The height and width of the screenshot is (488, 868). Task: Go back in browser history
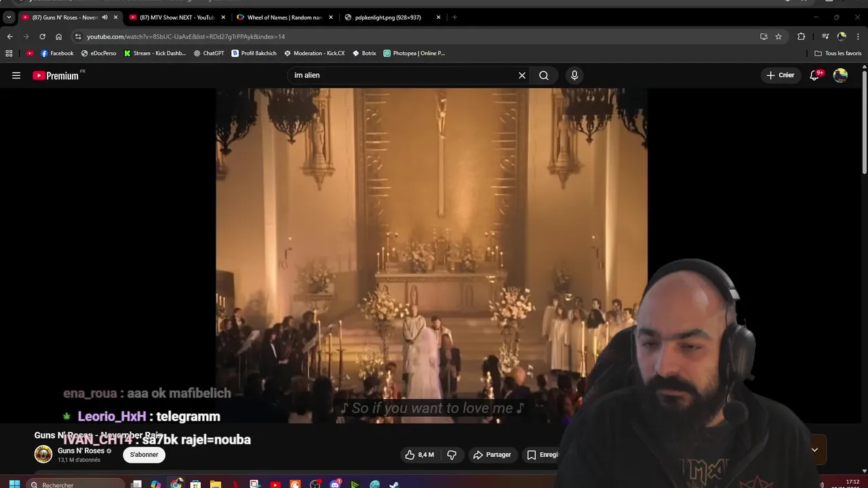[x=9, y=37]
